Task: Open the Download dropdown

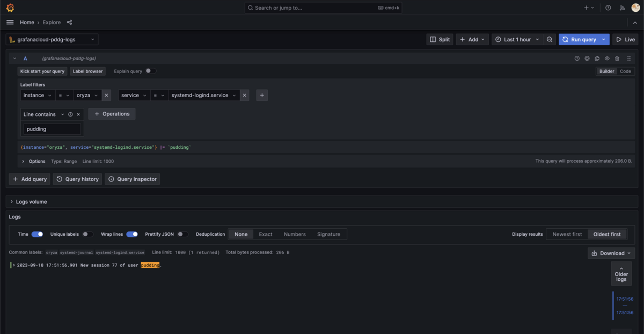Action: tap(611, 253)
